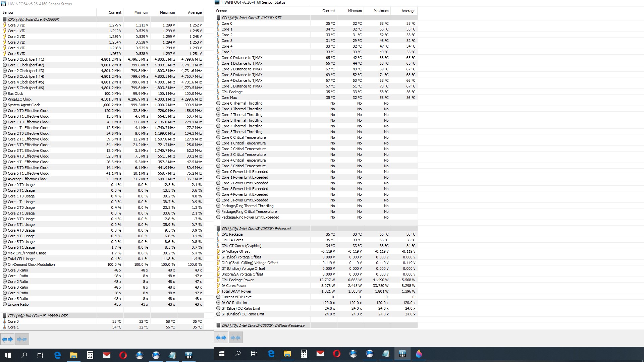This screenshot has width=644, height=362.
Task: Select the On-Demand Clock Modulation row
Action: [x=31, y=264]
